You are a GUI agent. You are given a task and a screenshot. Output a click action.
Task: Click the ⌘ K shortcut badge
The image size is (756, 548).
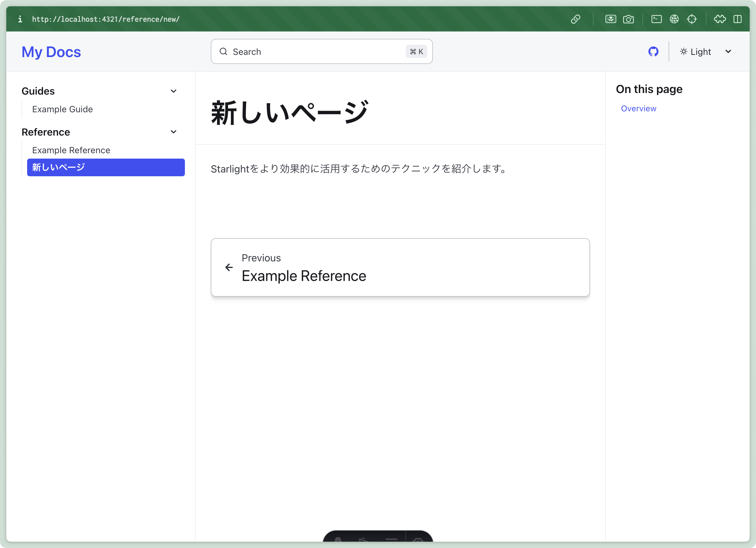click(x=416, y=52)
